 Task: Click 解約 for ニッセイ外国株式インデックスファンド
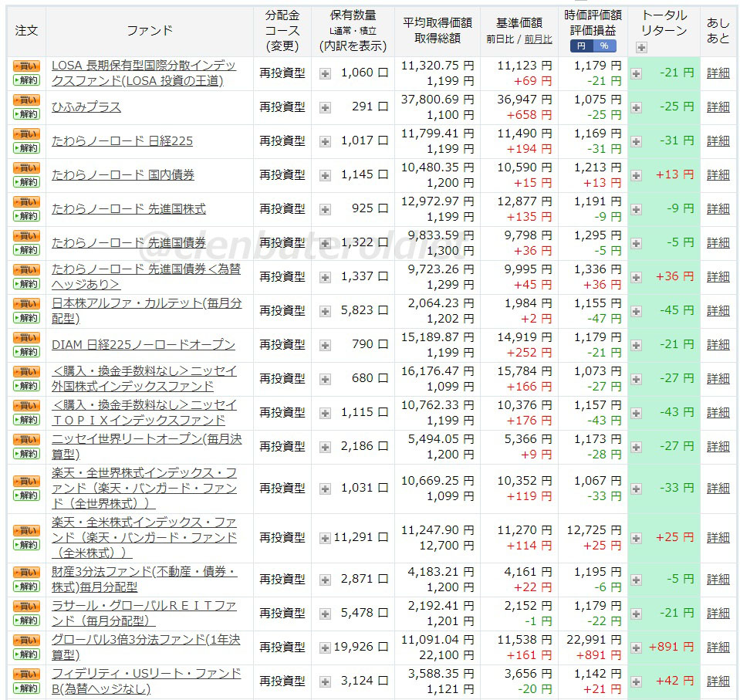point(26,386)
